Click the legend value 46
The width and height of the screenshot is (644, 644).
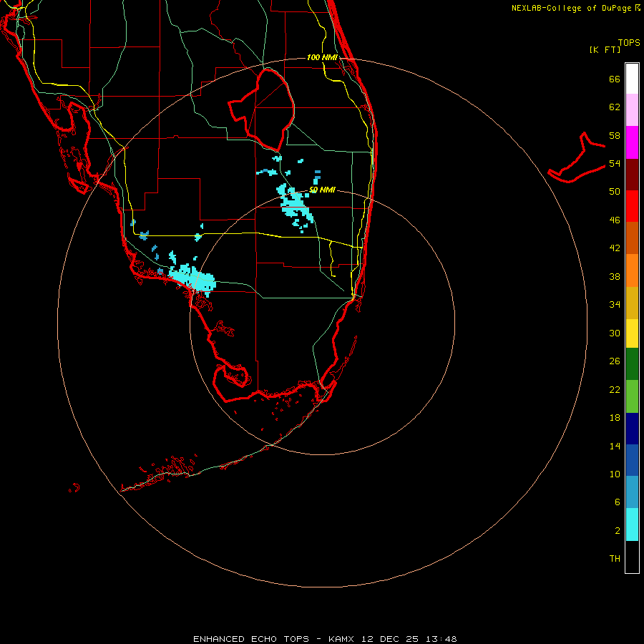coord(615,220)
